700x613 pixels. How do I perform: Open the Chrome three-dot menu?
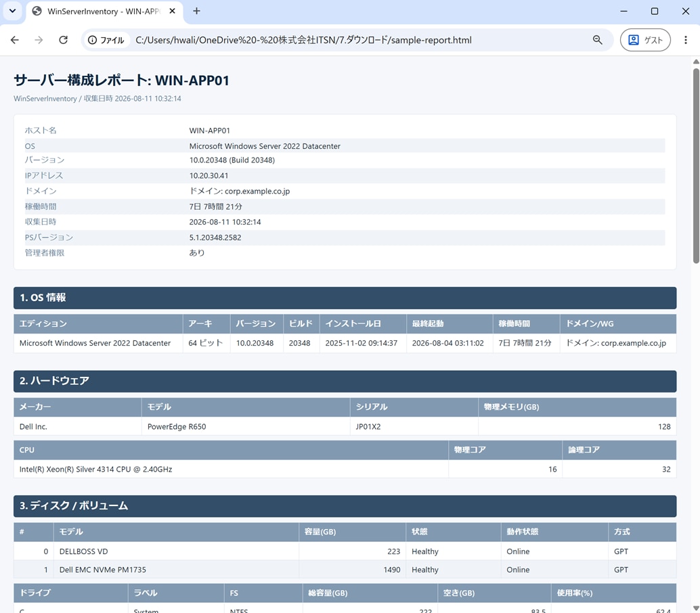click(x=686, y=40)
